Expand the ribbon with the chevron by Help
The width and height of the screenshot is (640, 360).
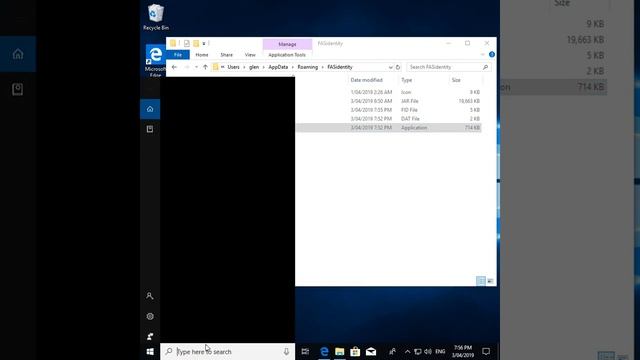tap(482, 54)
